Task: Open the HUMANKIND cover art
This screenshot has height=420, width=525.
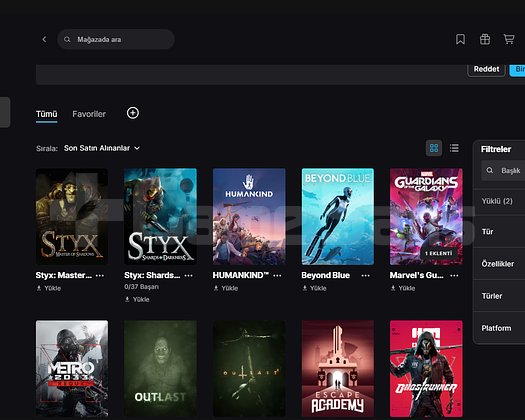Action: point(249,216)
